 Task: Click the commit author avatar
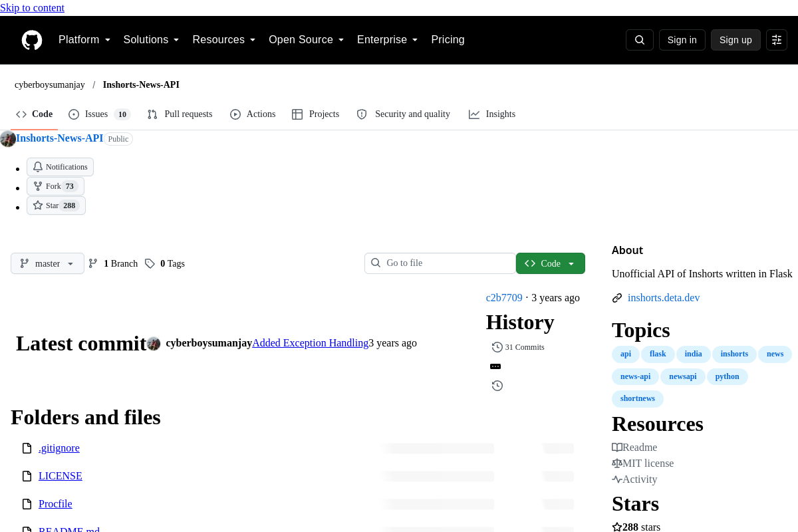tap(154, 344)
